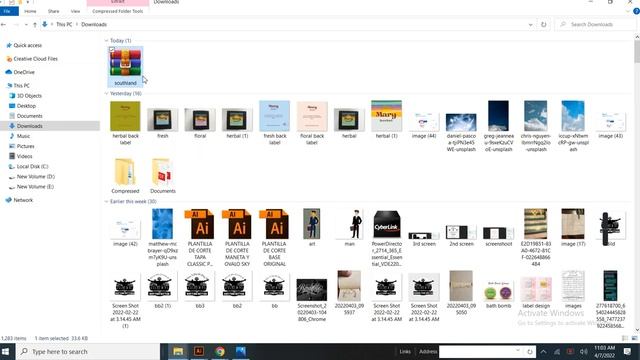Select the floral back label thumbnail
This screenshot has width=640, height=360.
[x=312, y=116]
